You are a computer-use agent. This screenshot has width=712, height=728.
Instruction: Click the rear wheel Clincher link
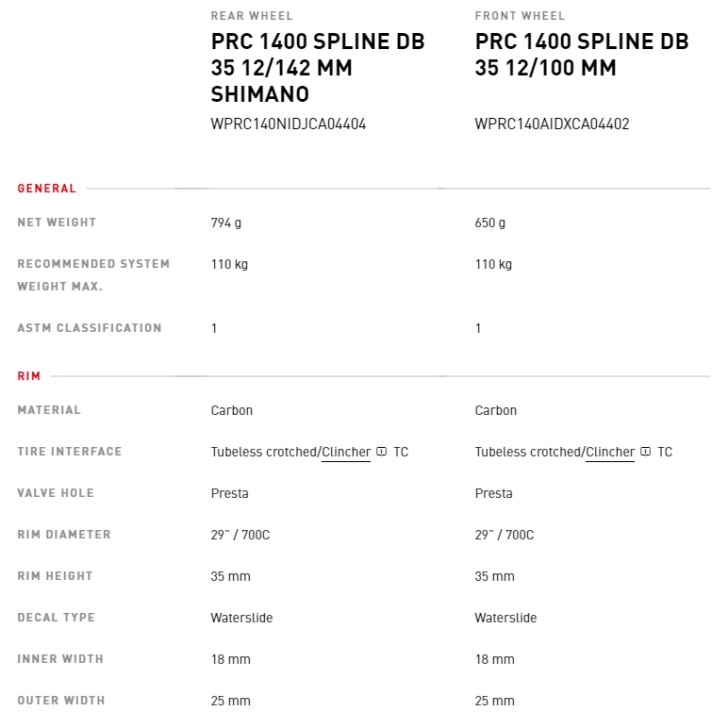point(346,452)
